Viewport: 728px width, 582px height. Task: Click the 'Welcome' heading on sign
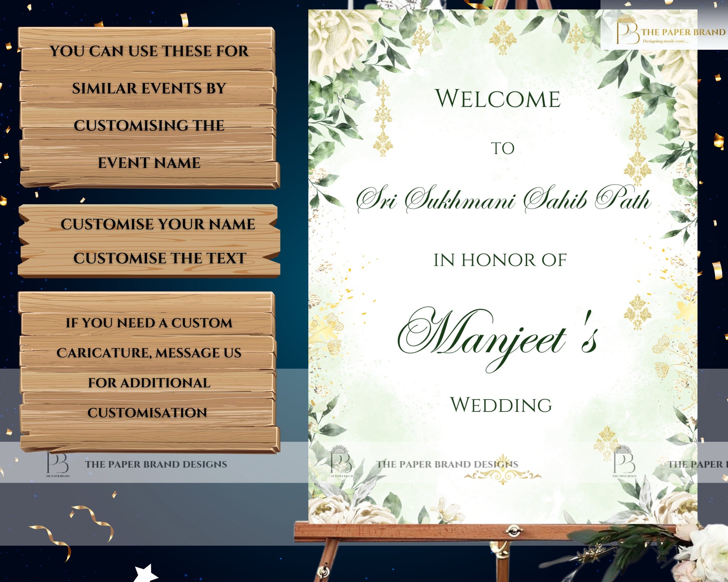(498, 99)
